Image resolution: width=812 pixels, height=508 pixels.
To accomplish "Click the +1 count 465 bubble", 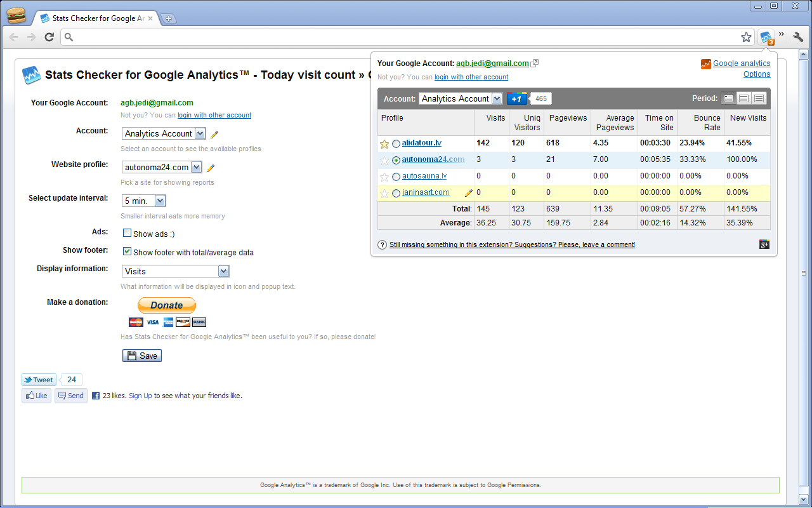I will tap(540, 98).
